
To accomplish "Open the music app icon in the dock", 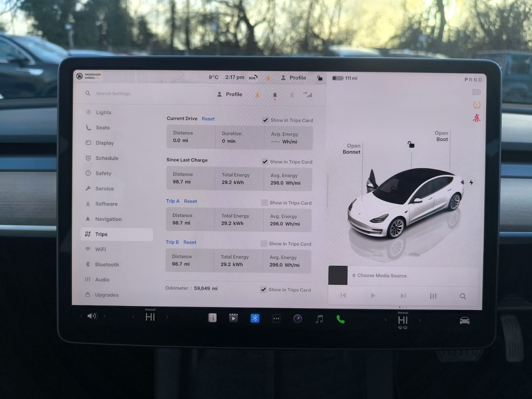I will pyautogui.click(x=319, y=319).
